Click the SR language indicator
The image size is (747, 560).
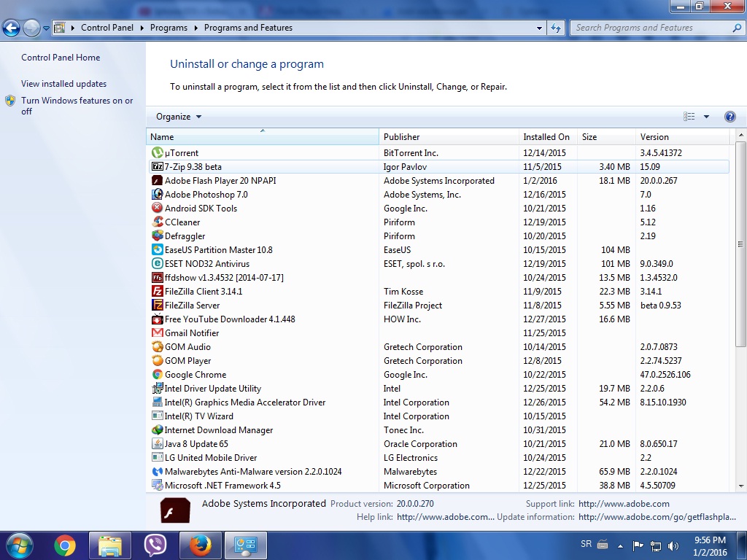click(x=587, y=544)
